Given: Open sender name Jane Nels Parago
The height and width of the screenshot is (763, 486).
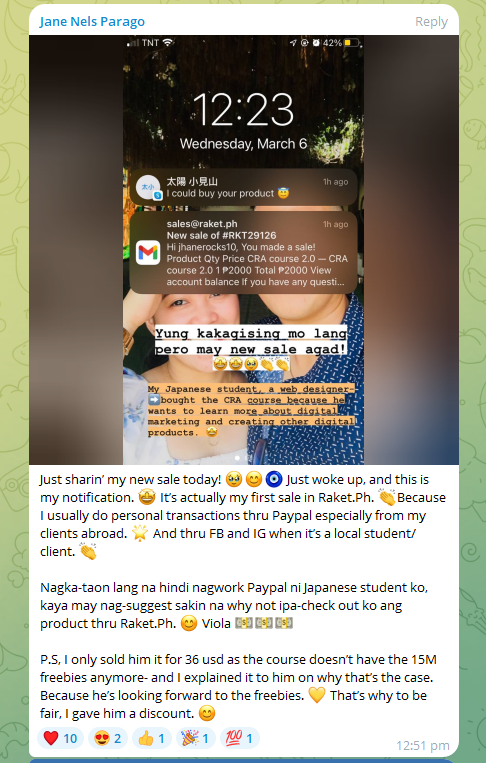Looking at the screenshot, I should 92,21.
